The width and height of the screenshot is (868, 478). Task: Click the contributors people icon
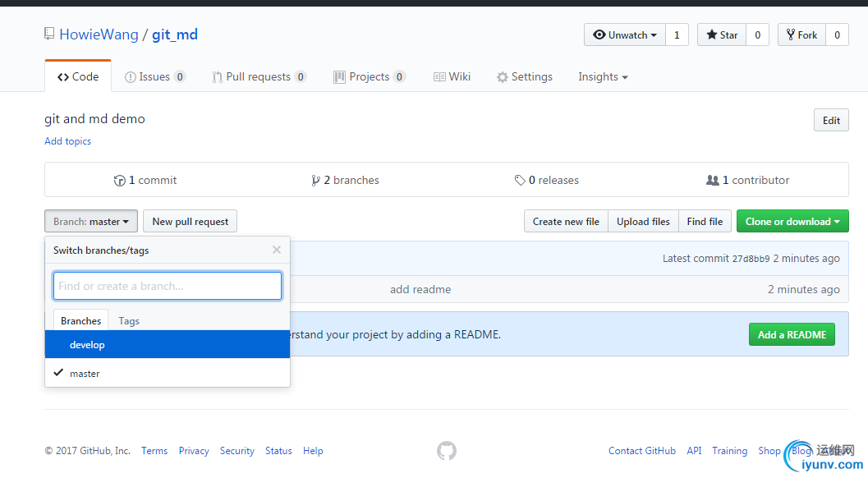tap(712, 181)
